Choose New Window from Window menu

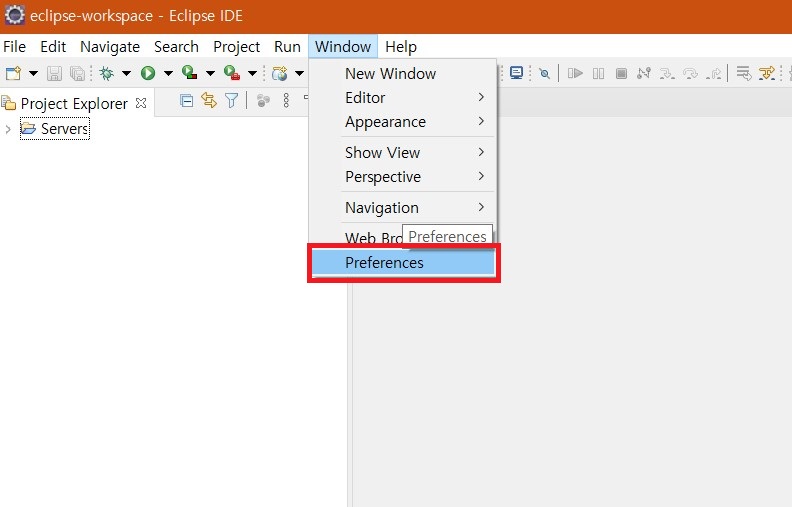(x=403, y=74)
